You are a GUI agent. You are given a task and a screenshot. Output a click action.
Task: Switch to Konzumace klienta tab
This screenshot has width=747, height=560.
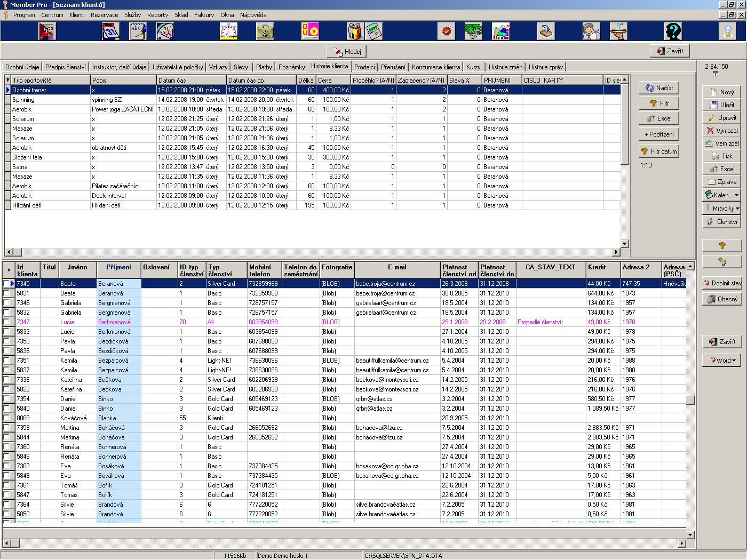click(436, 67)
